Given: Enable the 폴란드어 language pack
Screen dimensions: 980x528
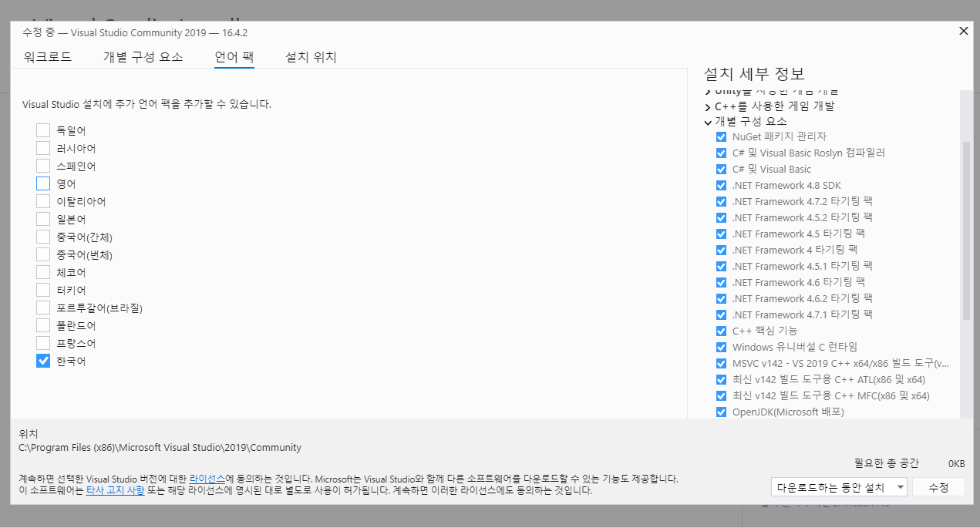Looking at the screenshot, I should (x=43, y=325).
